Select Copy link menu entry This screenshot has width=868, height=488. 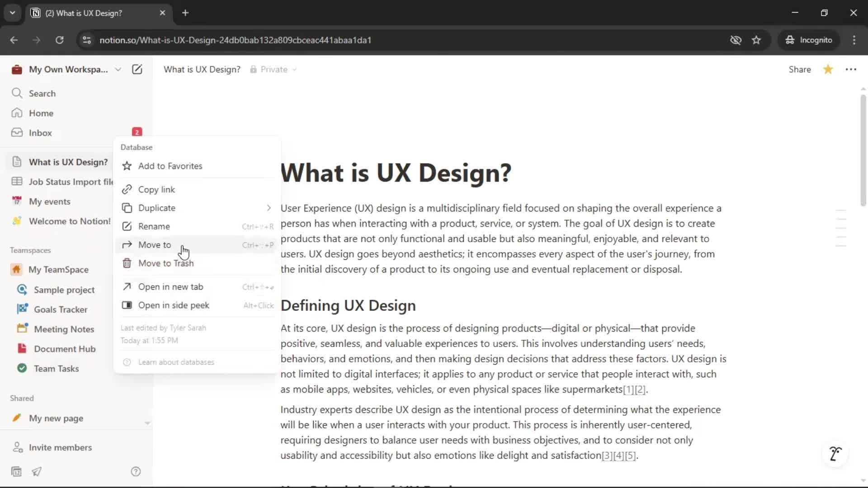(x=197, y=189)
